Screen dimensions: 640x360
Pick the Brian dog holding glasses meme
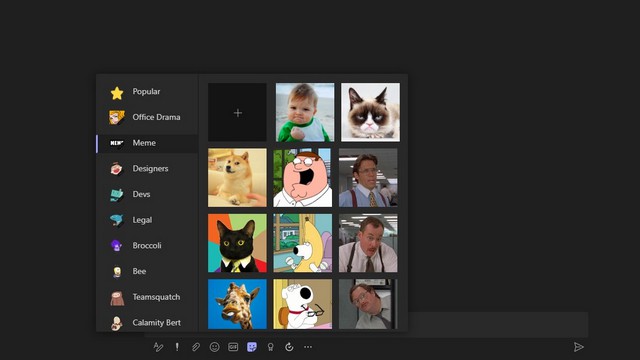coord(302,304)
